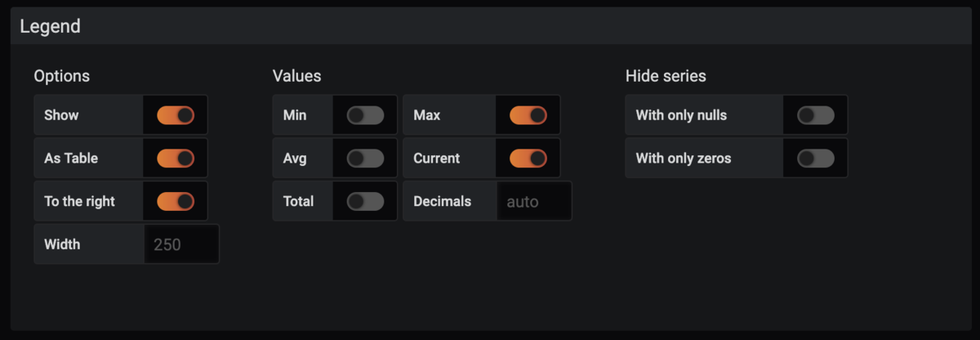Enable the Min value switch
Image resolution: width=980 pixels, height=340 pixels.
point(365,115)
